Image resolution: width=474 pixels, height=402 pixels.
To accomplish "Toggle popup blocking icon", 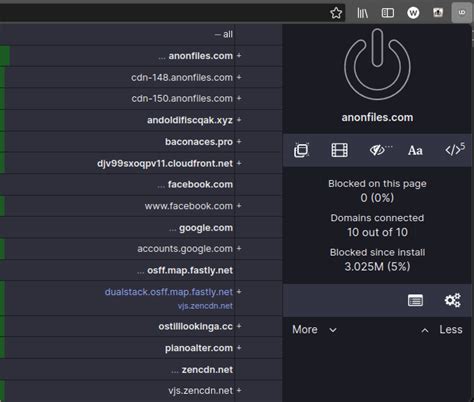I will click(301, 150).
